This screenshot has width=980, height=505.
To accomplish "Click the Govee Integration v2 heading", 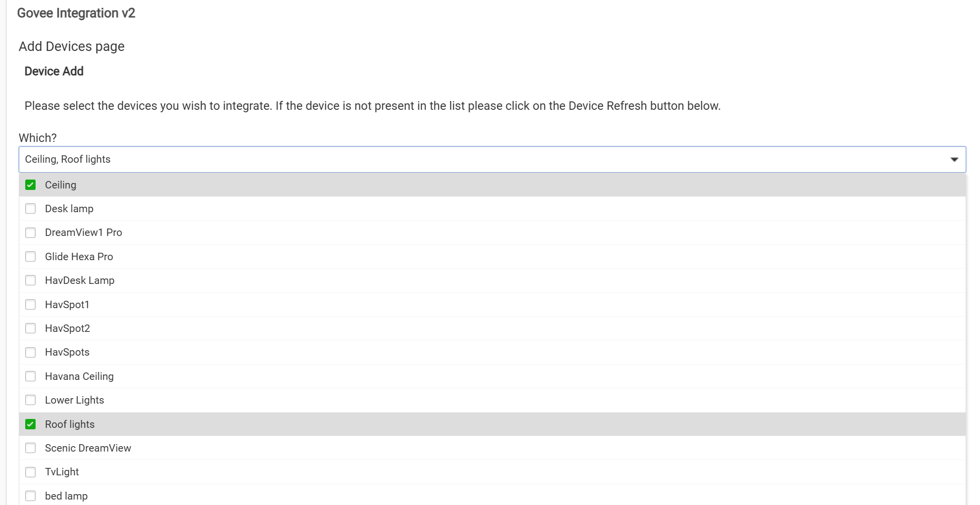I will tap(76, 13).
